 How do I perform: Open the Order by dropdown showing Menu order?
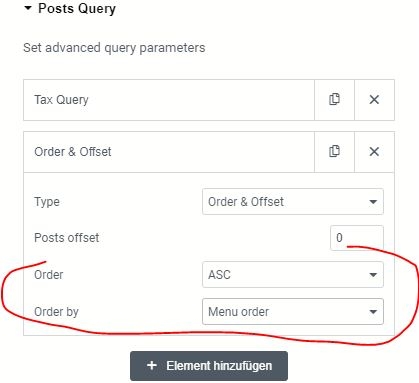(293, 312)
